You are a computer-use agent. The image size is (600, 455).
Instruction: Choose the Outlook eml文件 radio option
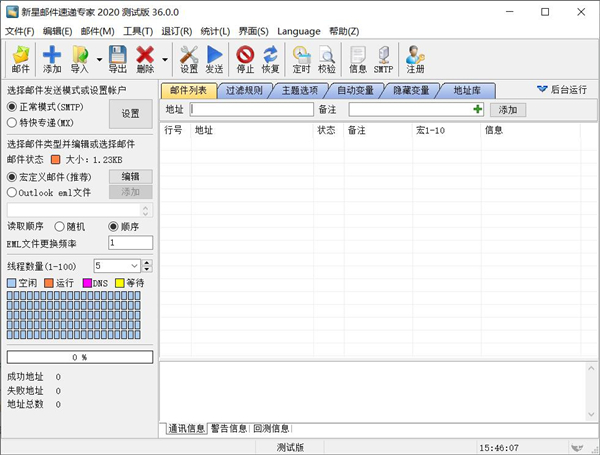click(x=13, y=192)
